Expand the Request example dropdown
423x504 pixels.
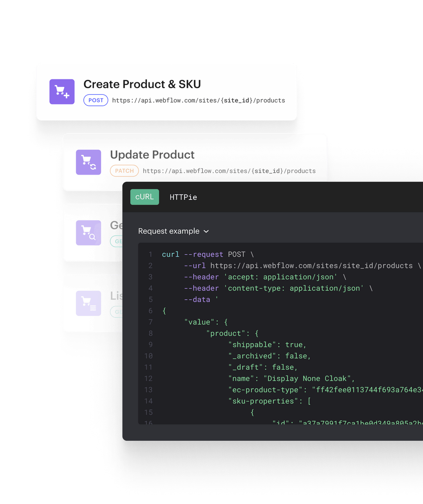point(174,231)
